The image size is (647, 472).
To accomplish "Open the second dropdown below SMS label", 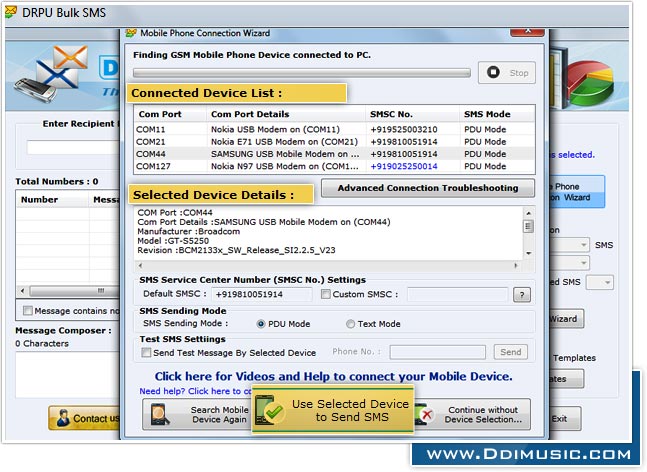I will pos(570,263).
